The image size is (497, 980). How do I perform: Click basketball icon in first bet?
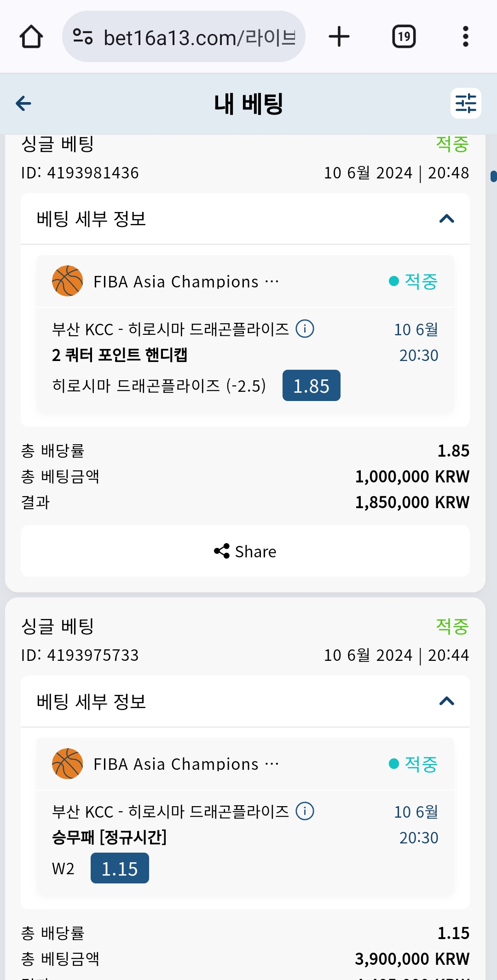pos(68,281)
